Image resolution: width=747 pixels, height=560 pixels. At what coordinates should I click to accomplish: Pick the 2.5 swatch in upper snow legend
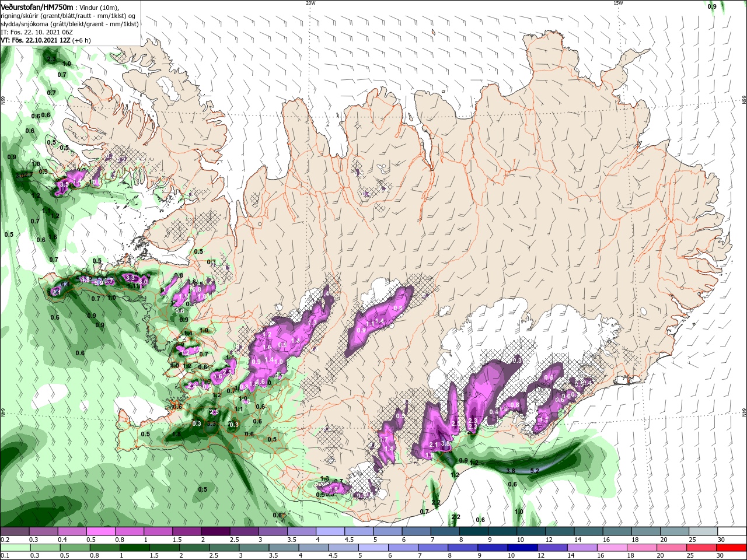[x=243, y=531]
